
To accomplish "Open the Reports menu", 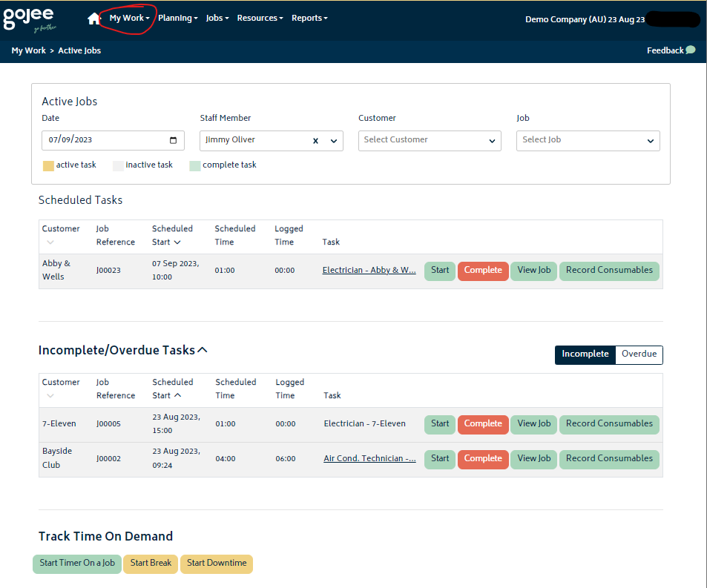I will (310, 18).
